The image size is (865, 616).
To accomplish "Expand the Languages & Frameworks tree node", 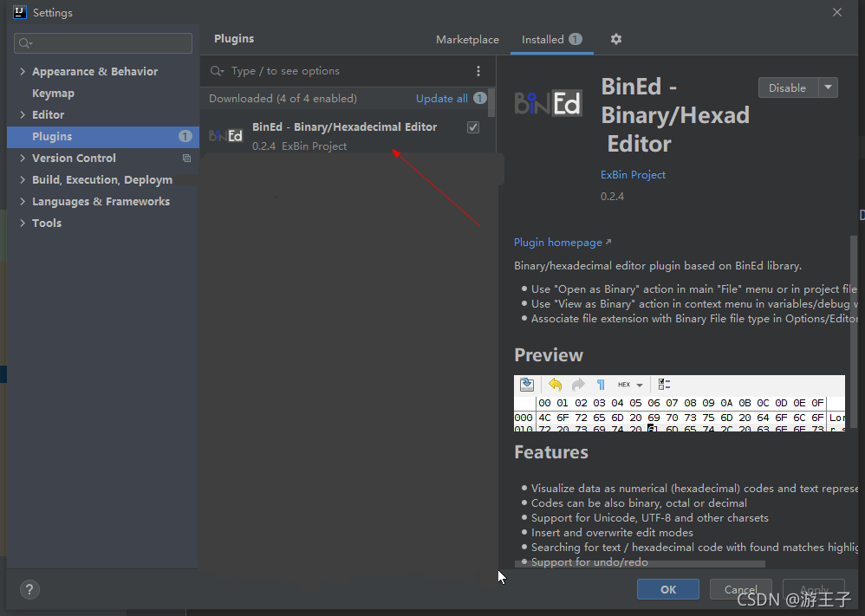I will tap(22, 202).
